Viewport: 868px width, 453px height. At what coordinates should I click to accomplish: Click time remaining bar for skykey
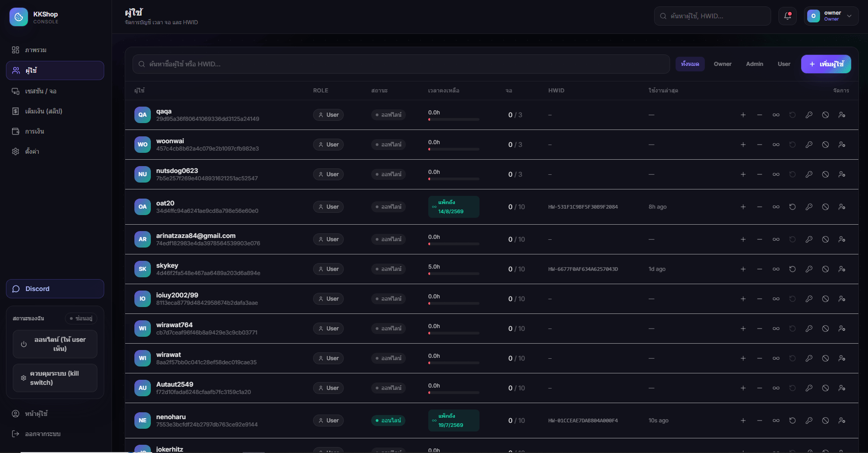coord(454,274)
